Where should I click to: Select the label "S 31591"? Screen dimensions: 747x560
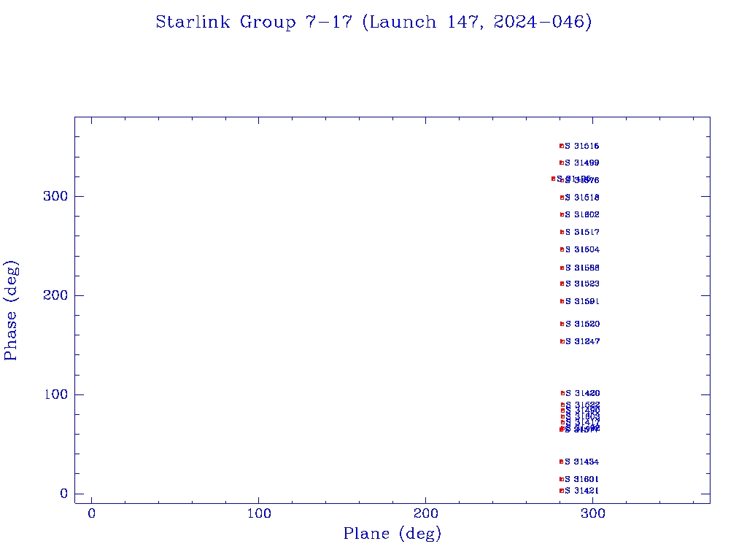tap(582, 301)
